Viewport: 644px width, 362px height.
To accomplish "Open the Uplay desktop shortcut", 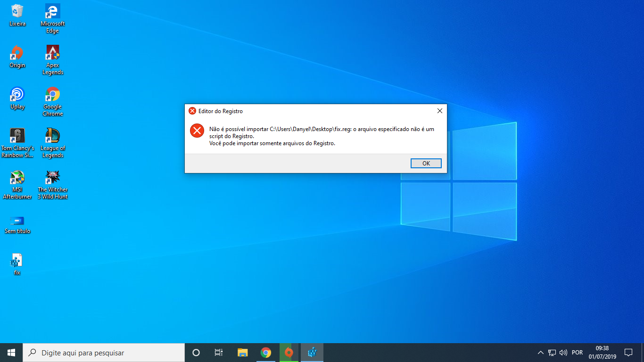I will [x=17, y=98].
